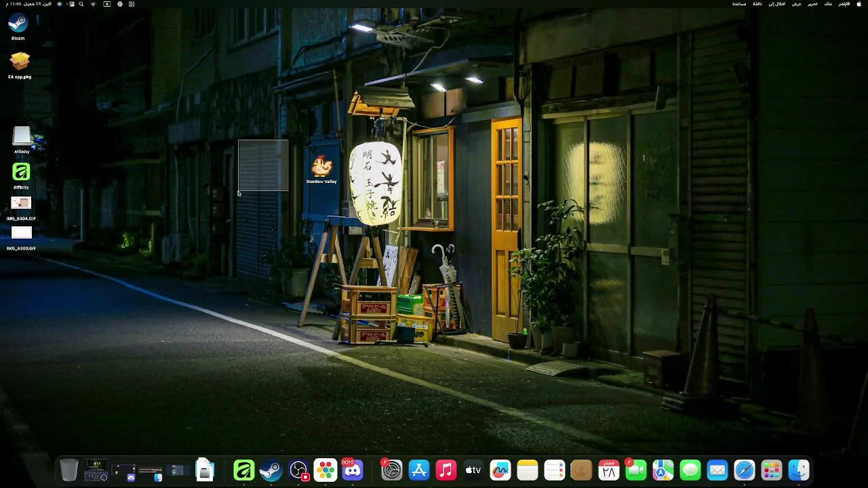Open minimized window with Discord badge
Viewport: 868px width, 488px height.
click(123, 471)
